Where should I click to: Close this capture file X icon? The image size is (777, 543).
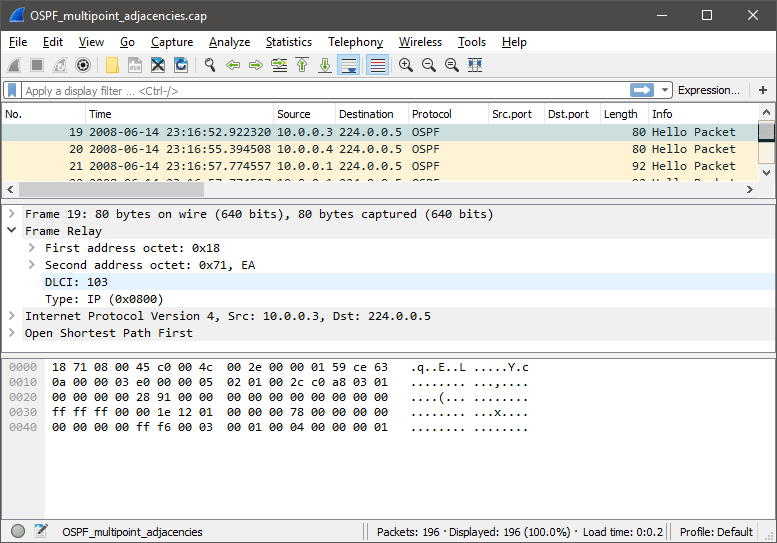point(158,65)
